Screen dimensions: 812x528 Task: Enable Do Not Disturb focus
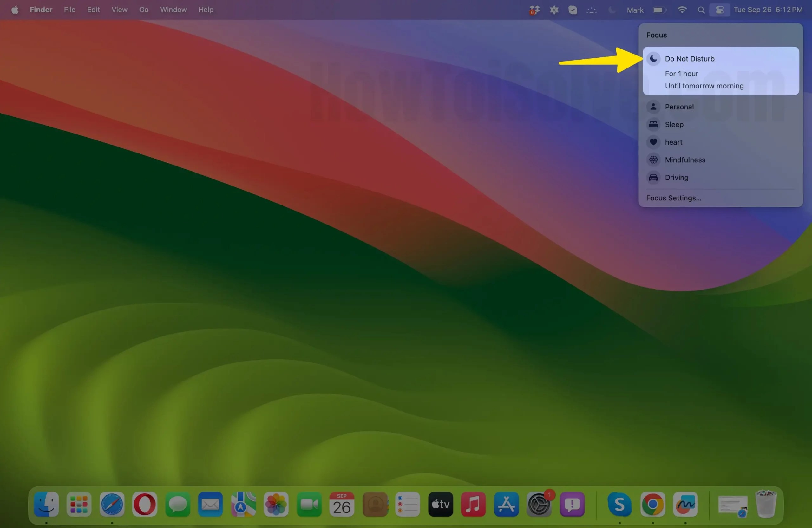[x=690, y=58]
